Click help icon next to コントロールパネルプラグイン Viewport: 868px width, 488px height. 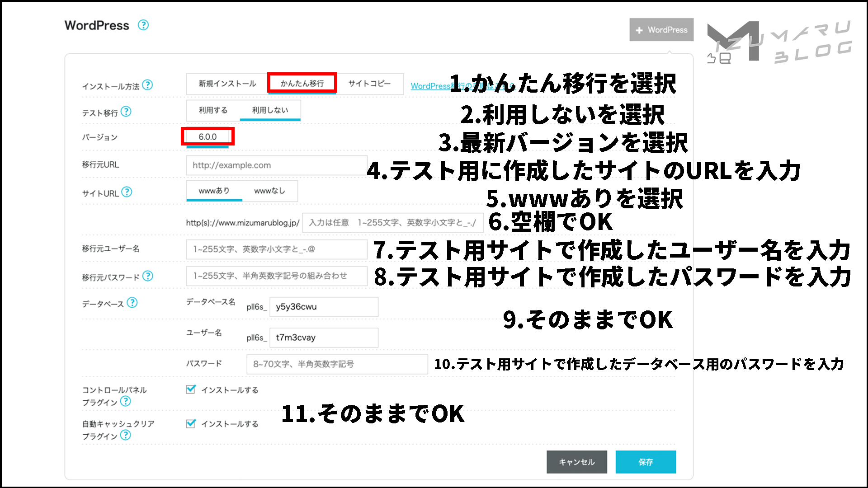click(126, 401)
